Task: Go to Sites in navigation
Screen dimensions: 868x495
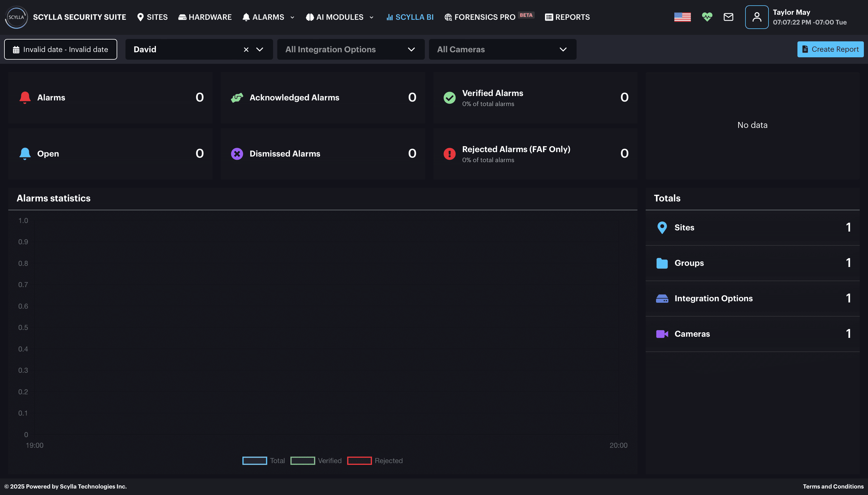Action: 152,17
